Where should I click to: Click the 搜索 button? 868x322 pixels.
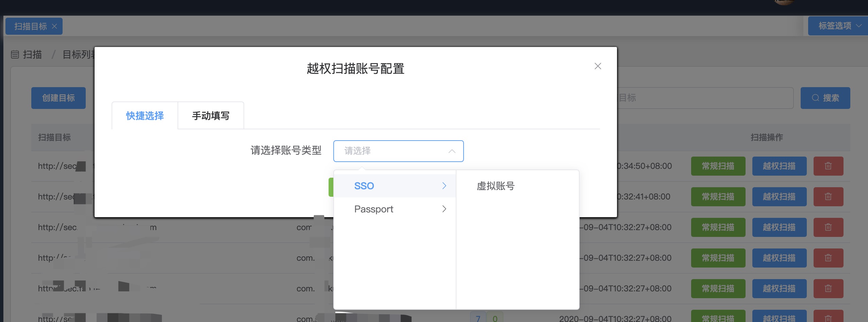pos(825,98)
